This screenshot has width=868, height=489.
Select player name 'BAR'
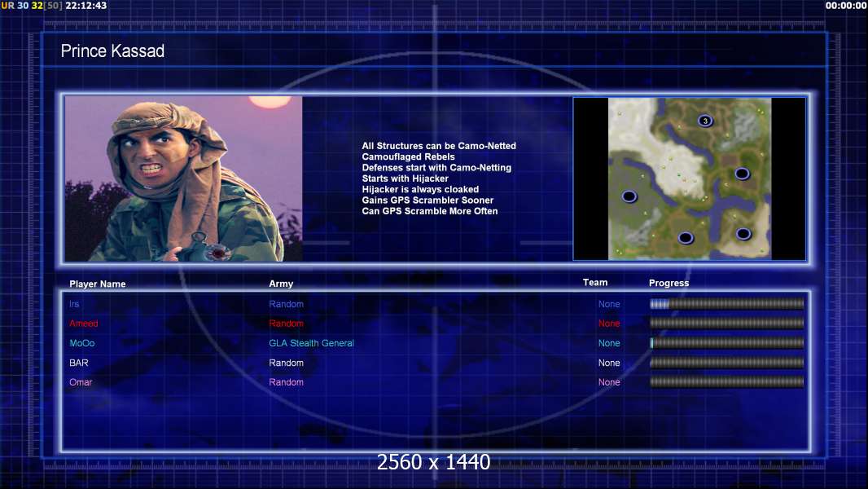79,363
